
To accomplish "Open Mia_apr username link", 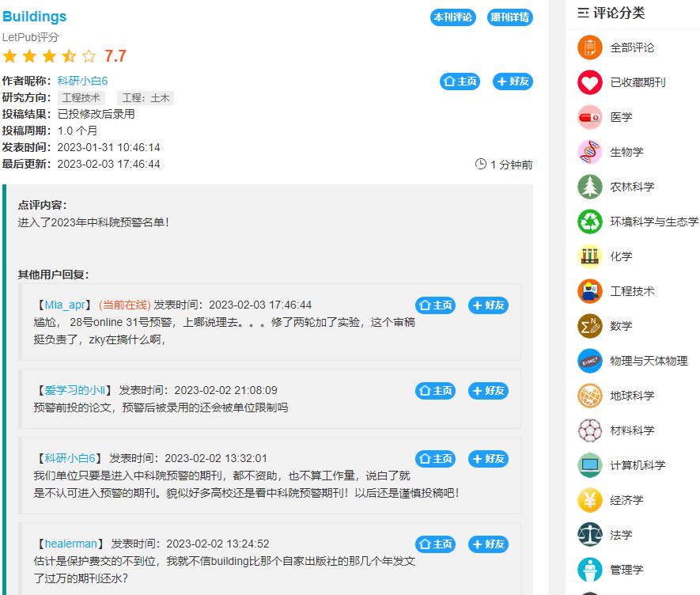I will coord(65,305).
